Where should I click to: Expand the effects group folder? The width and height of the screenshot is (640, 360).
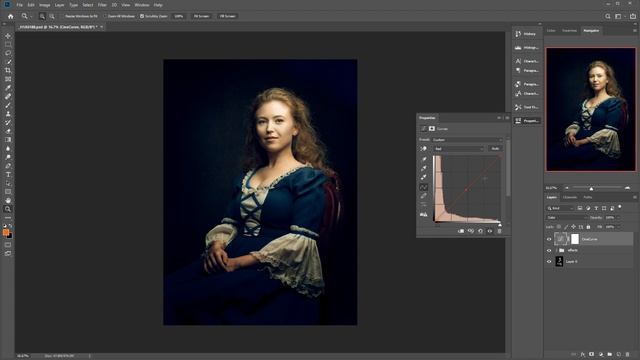coord(556,250)
